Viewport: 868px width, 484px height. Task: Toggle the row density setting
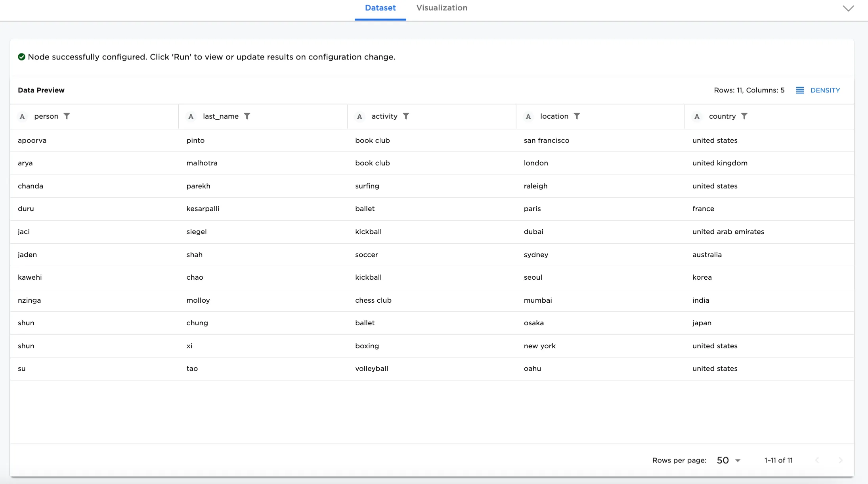click(x=819, y=90)
